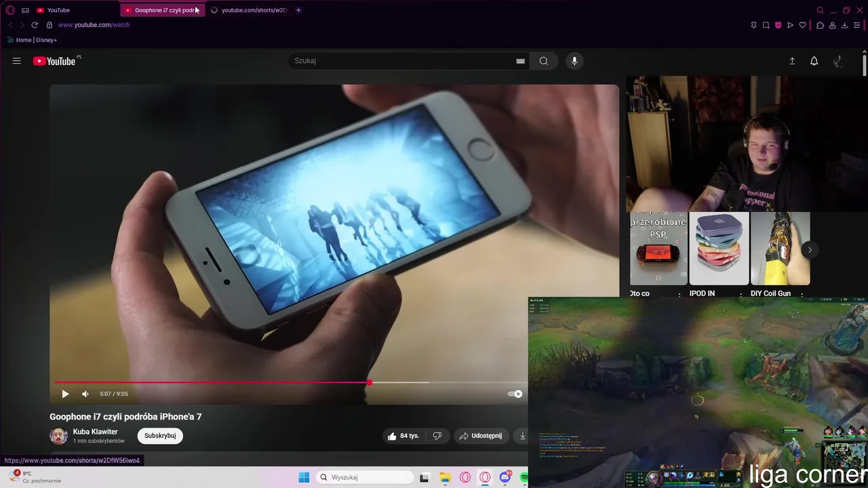868x488 pixels.
Task: Open Opera Easy Setup sliders icon
Action: [857, 25]
